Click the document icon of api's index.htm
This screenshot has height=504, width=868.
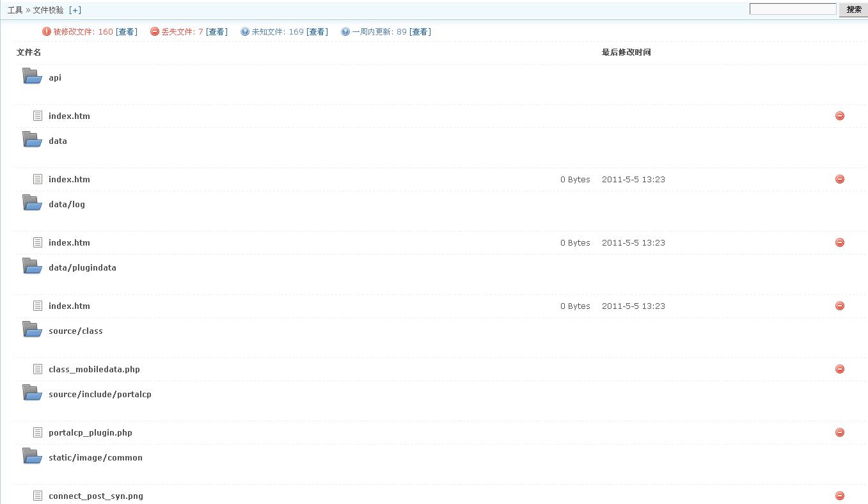[x=38, y=116]
